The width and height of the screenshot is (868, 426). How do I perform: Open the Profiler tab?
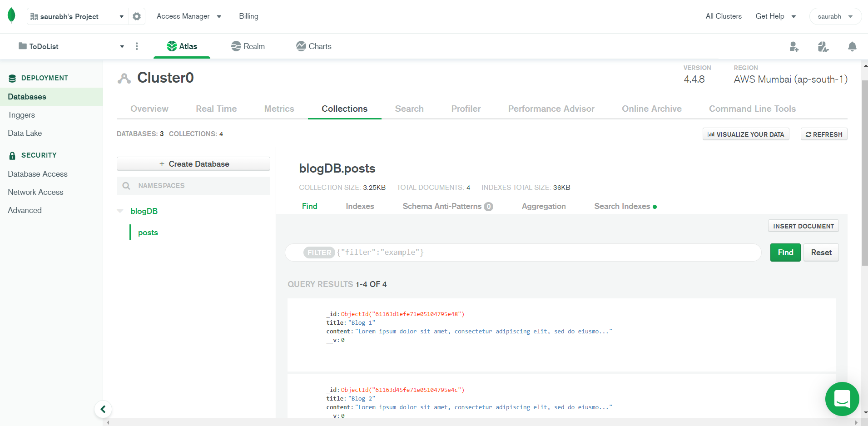tap(466, 109)
